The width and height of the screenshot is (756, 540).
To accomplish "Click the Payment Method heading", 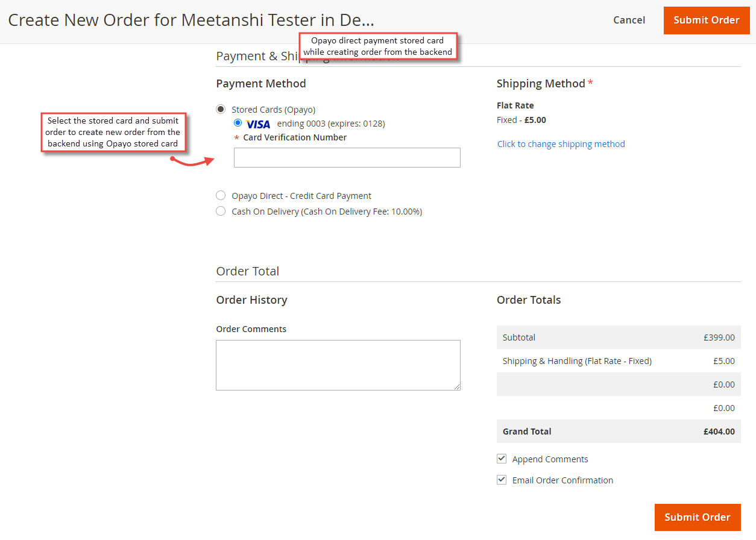I will click(261, 84).
